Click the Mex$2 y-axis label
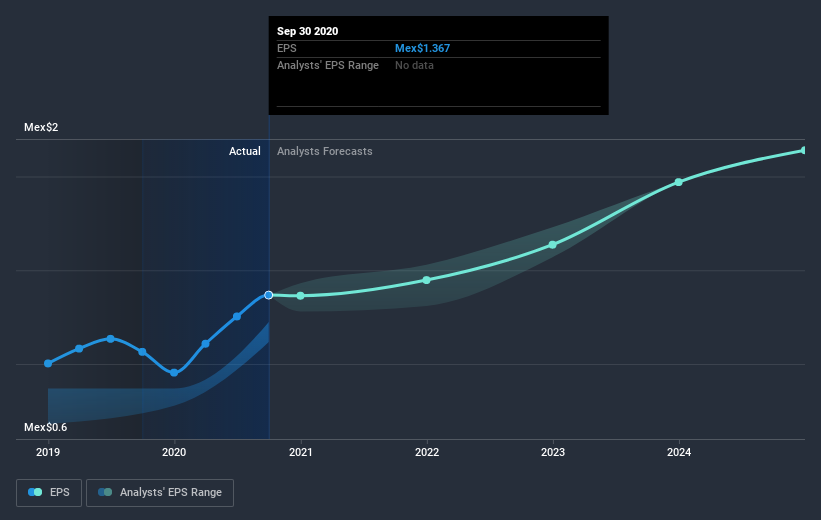This screenshot has height=520, width=821. click(x=41, y=127)
